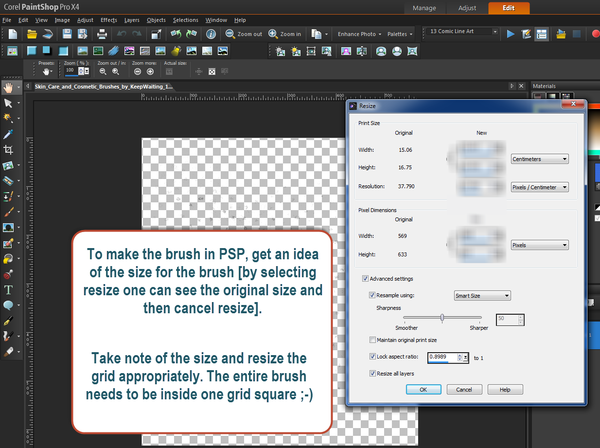Expand the Pixels / Centimeter dropdown
600x448 pixels.
541,186
